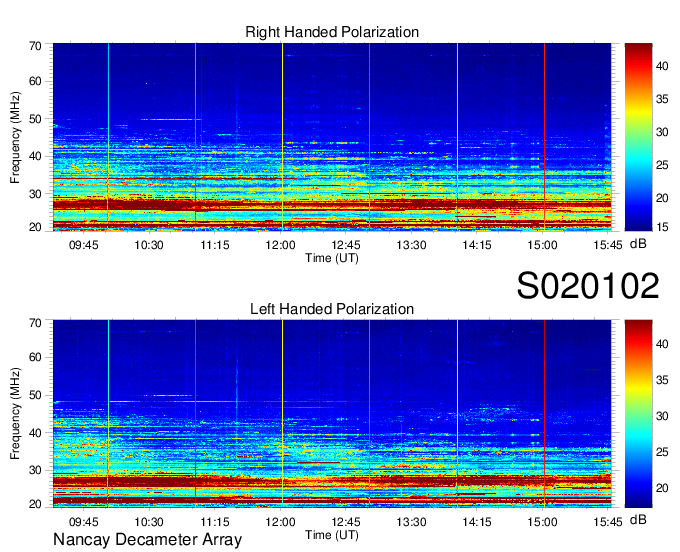The image size is (680, 552).
Task: Click the Left Handed plot's dB colorbar
Action: pyautogui.click(x=638, y=414)
